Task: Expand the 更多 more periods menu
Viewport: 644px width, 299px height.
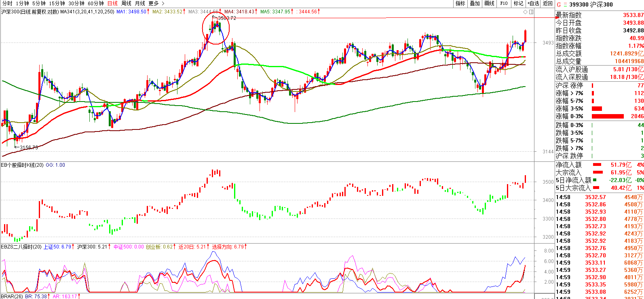Action: (156, 3)
